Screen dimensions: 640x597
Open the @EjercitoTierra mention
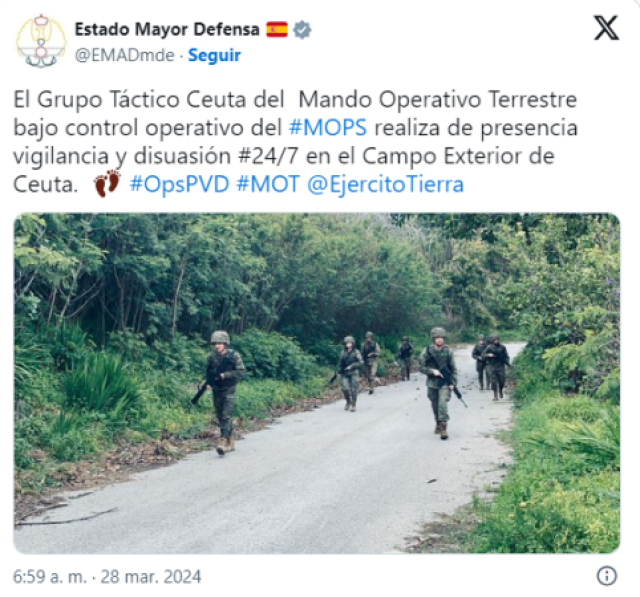385,184
